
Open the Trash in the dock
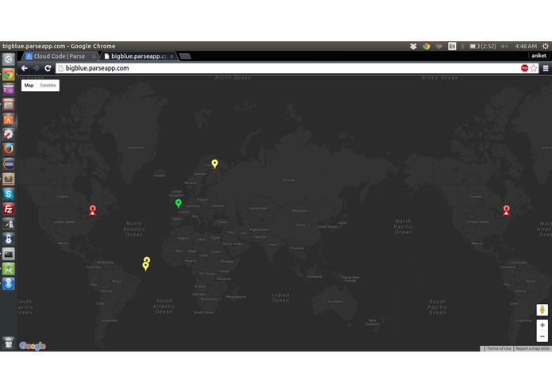(x=9, y=343)
